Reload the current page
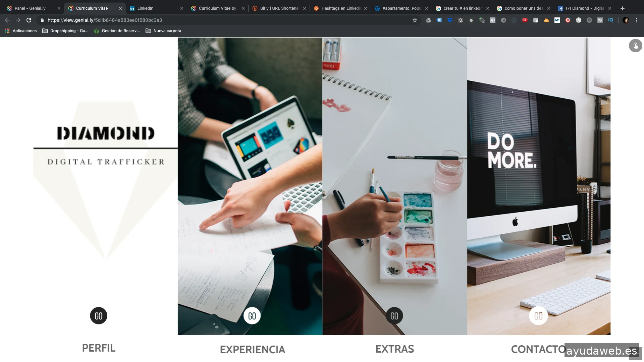Image resolution: width=644 pixels, height=362 pixels. (29, 20)
